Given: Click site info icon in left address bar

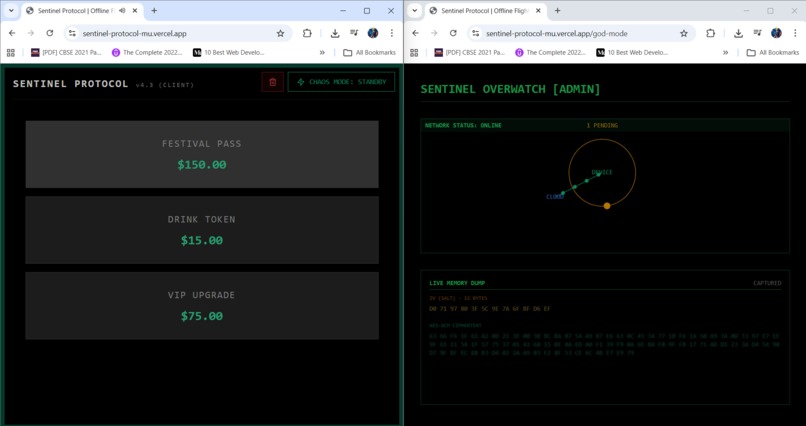Looking at the screenshot, I should (x=72, y=33).
